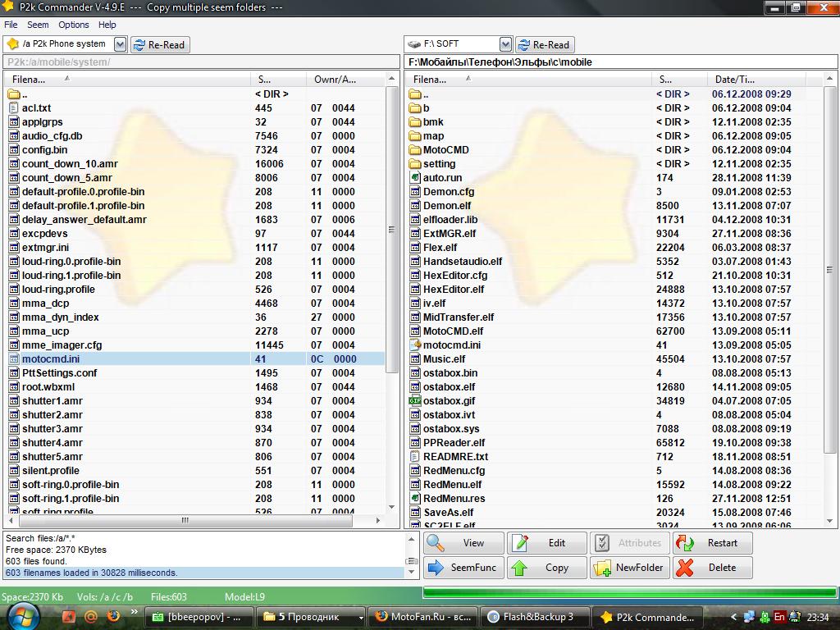Select the setting folder icon

coord(415,164)
